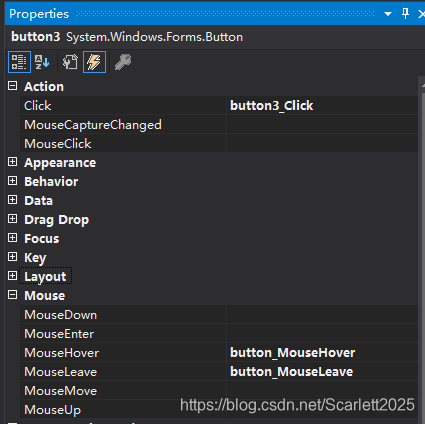Open Property Pages wrench icon
This screenshot has height=424, width=425.
123,62
